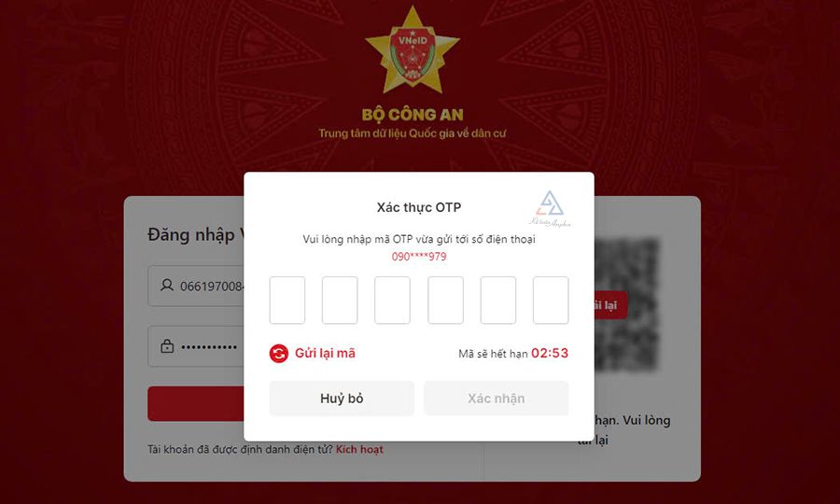Cancel with the Huỷ bỏ button
The height and width of the screenshot is (504, 840).
tap(342, 399)
